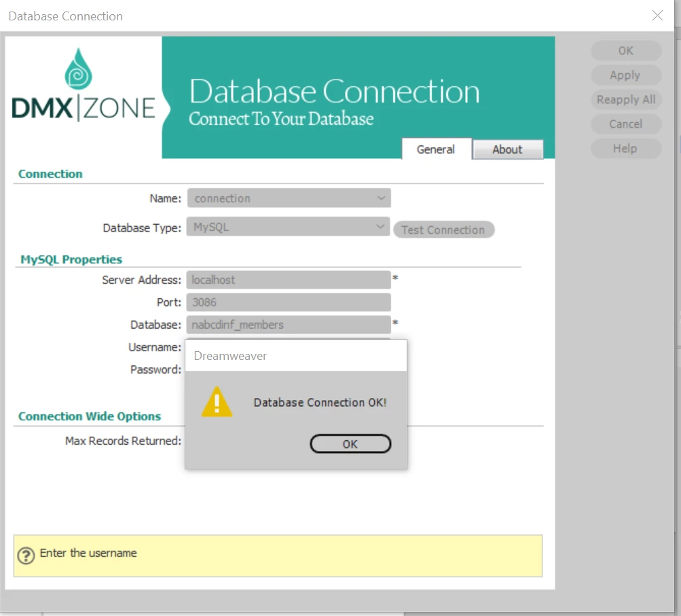
Task: Switch to the General tab
Action: [436, 149]
